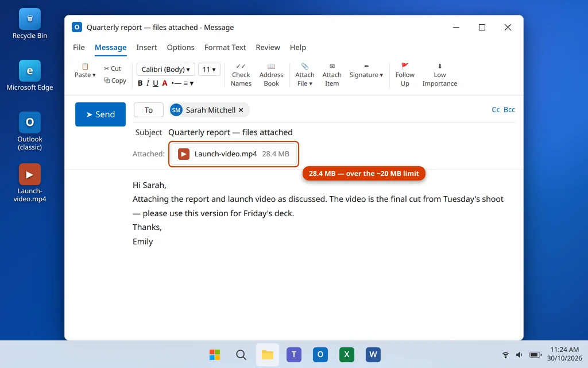588x368 pixels.
Task: Click Attach Item in the ribbon
Action: point(332,75)
